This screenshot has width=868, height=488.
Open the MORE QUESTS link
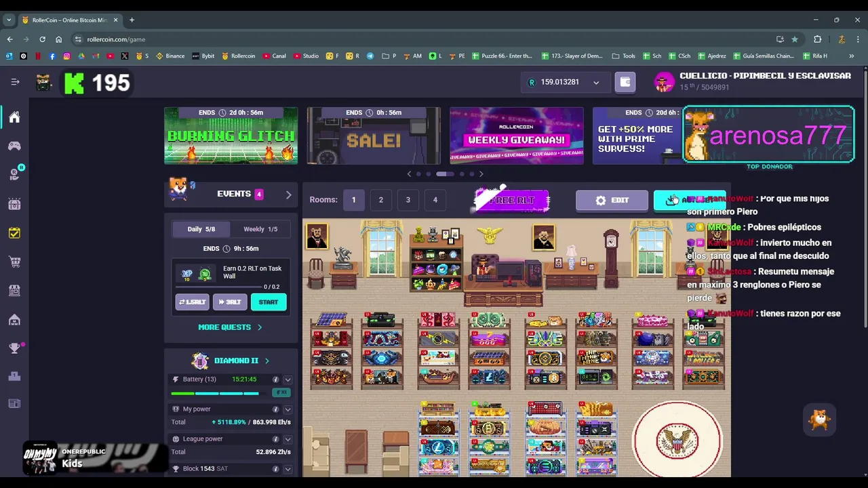(x=230, y=327)
